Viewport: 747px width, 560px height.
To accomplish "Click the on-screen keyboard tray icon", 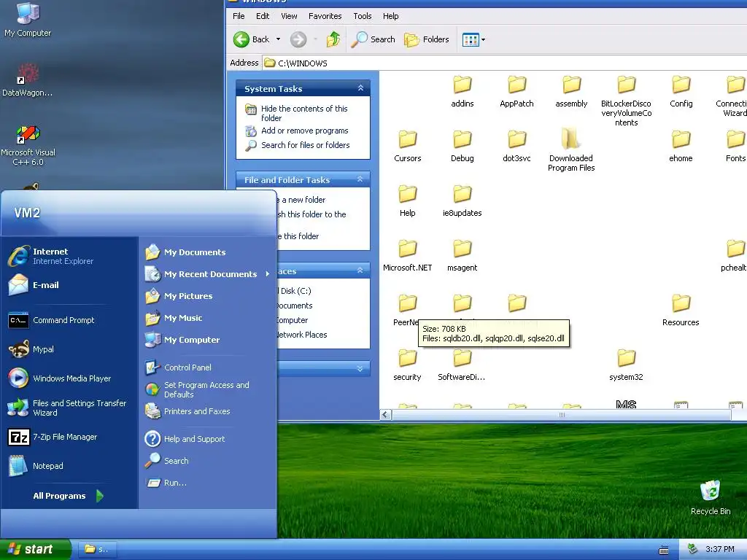I will click(x=664, y=550).
